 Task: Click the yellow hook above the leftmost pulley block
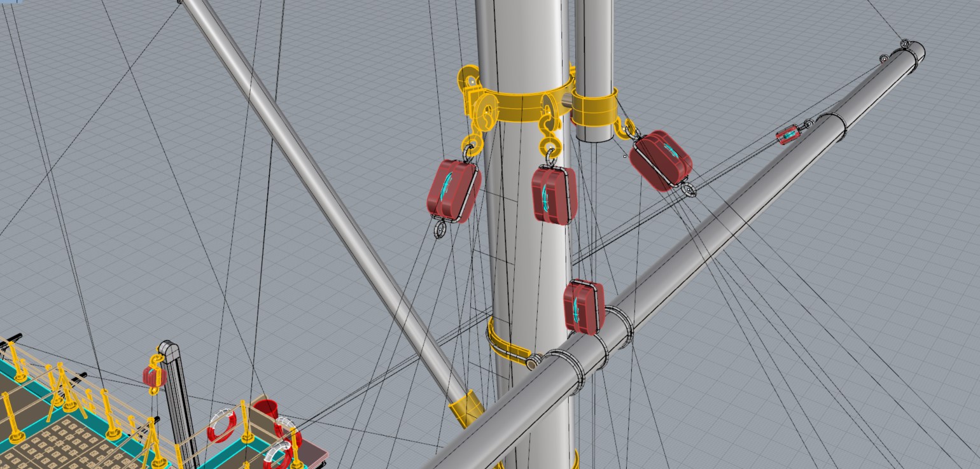tap(472, 144)
